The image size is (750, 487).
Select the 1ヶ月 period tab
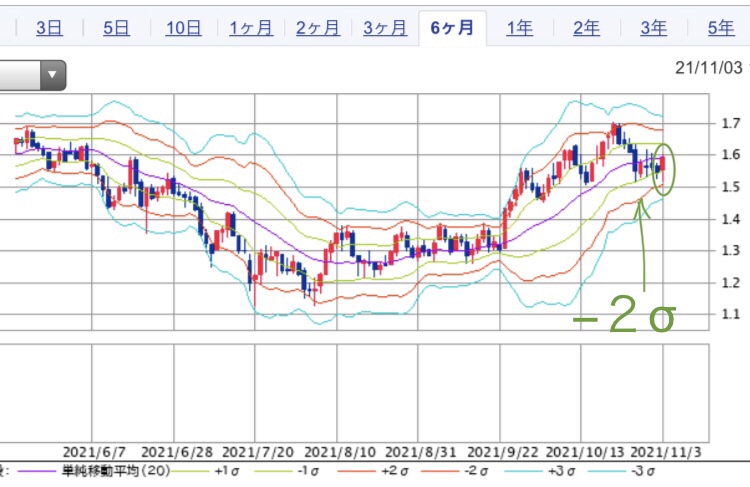click(x=251, y=28)
